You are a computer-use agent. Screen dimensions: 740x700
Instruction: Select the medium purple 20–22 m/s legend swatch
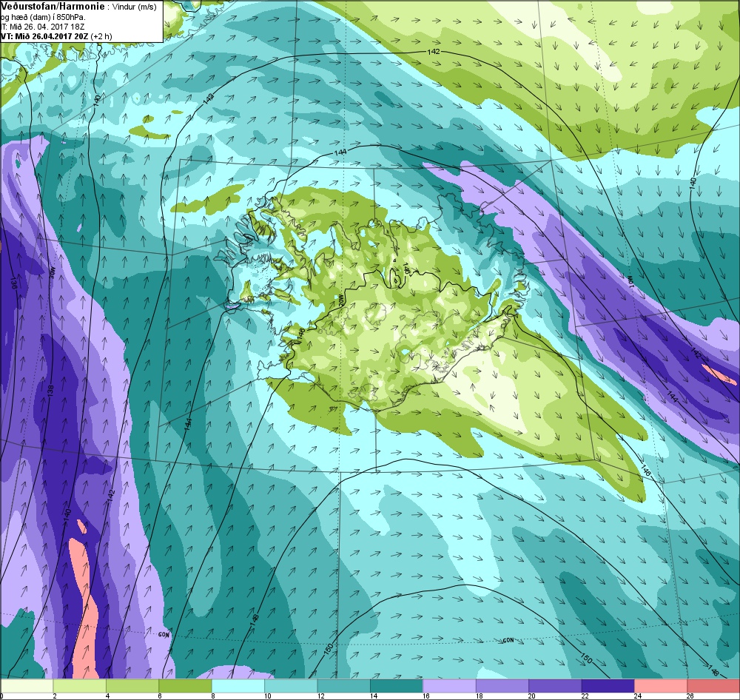(555, 685)
